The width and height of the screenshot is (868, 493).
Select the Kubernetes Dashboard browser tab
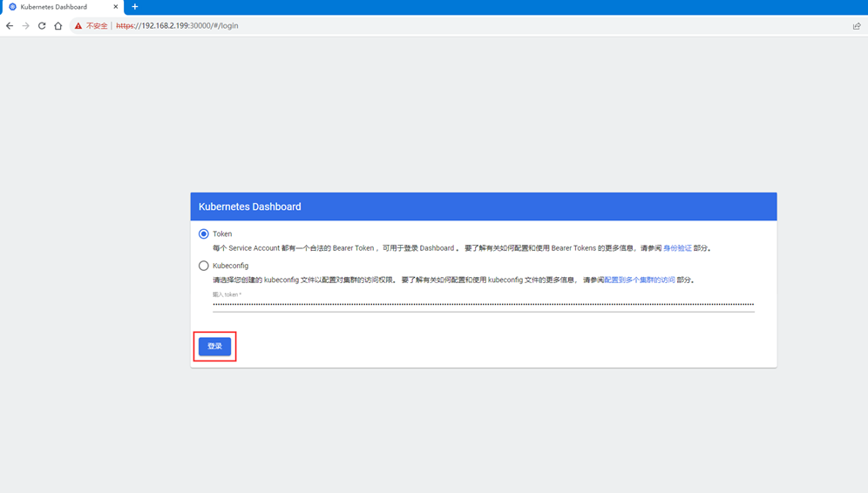(x=62, y=7)
